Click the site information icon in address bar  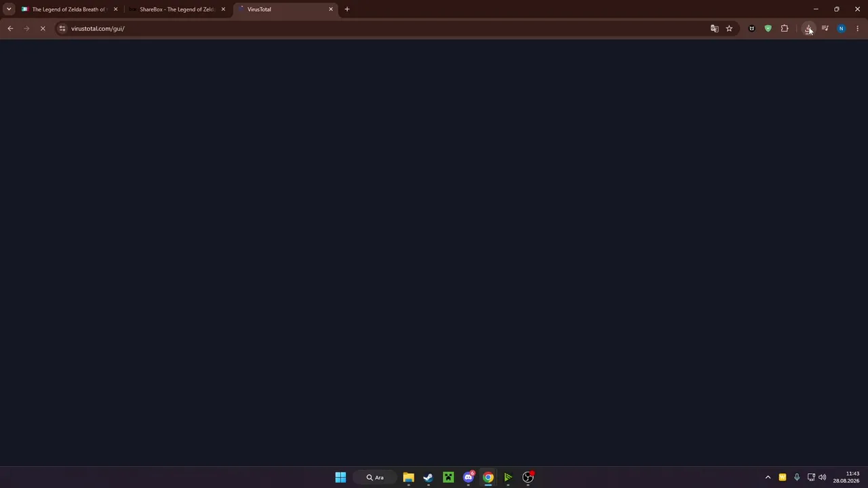[x=62, y=28]
